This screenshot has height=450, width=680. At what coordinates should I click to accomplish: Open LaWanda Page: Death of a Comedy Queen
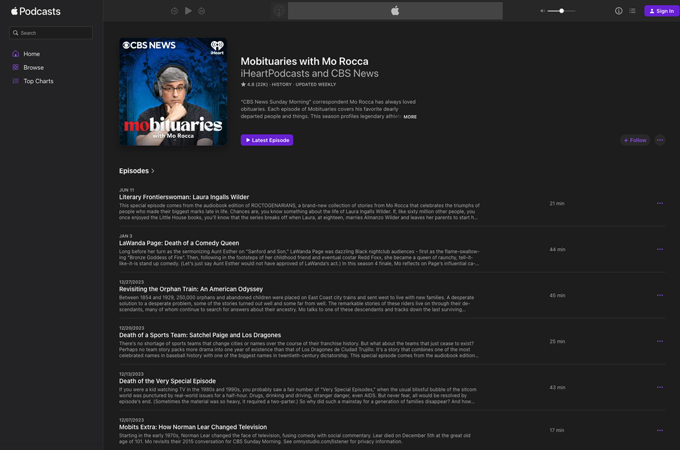pos(179,243)
